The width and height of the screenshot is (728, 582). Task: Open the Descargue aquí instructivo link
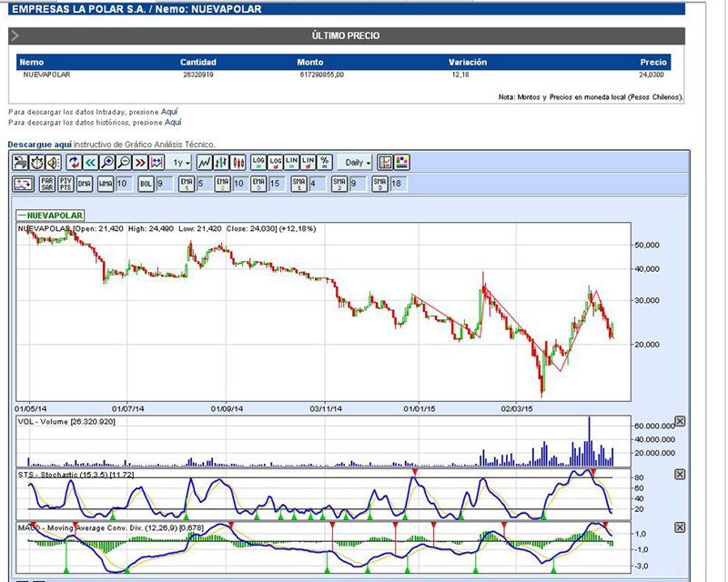40,145
